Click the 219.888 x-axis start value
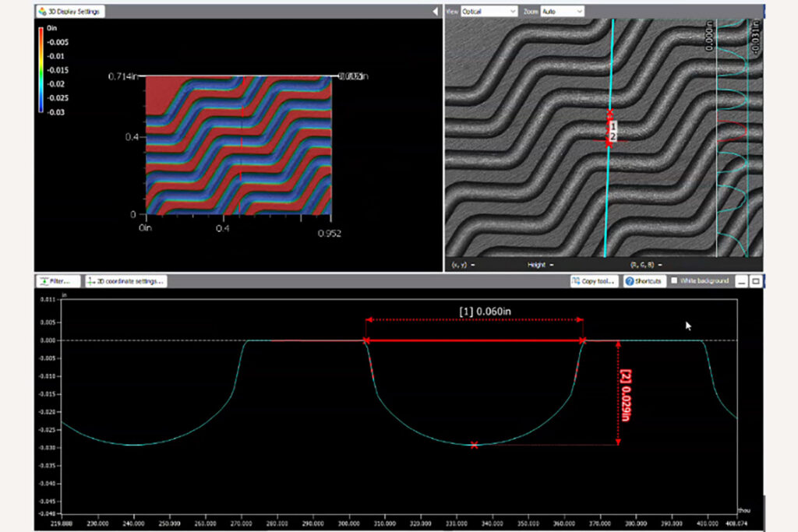 pos(61,523)
